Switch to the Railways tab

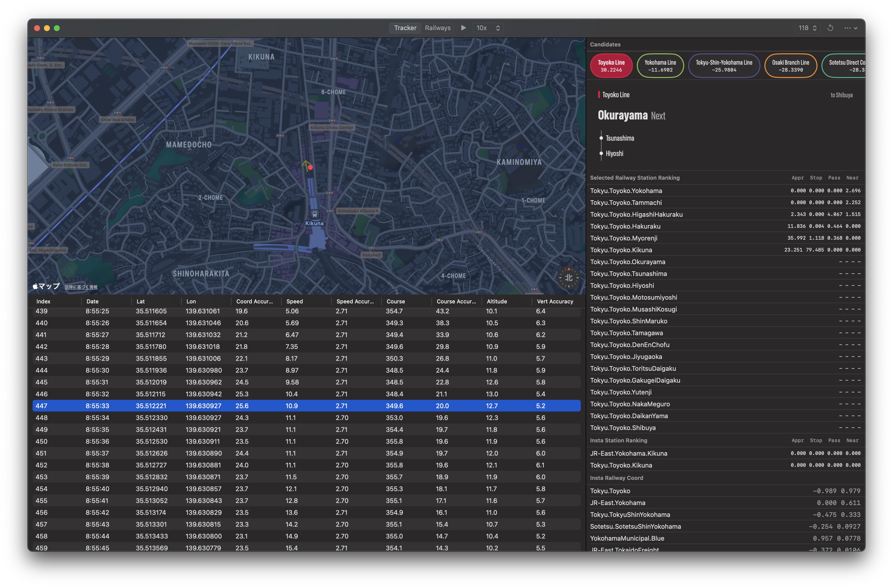click(x=438, y=28)
